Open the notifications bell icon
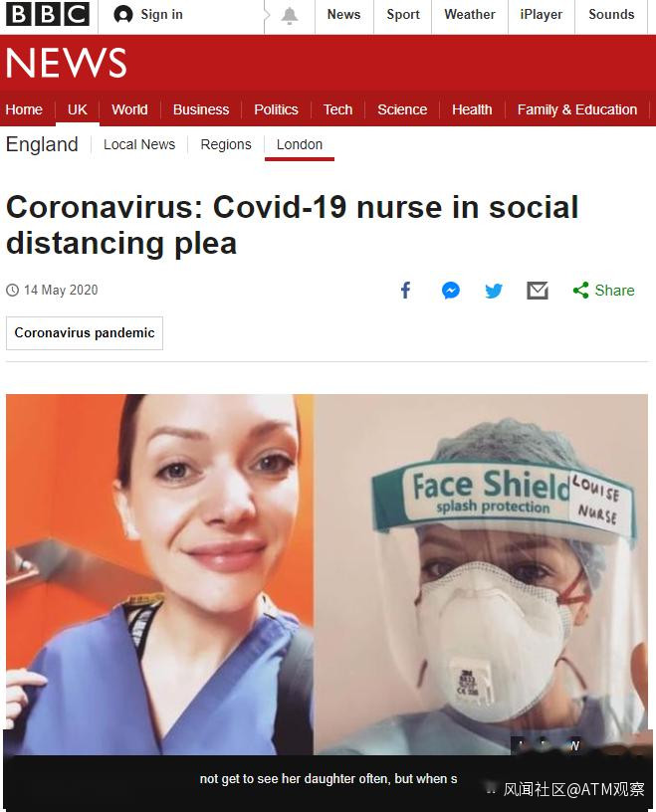The width and height of the screenshot is (656, 812). (289, 16)
